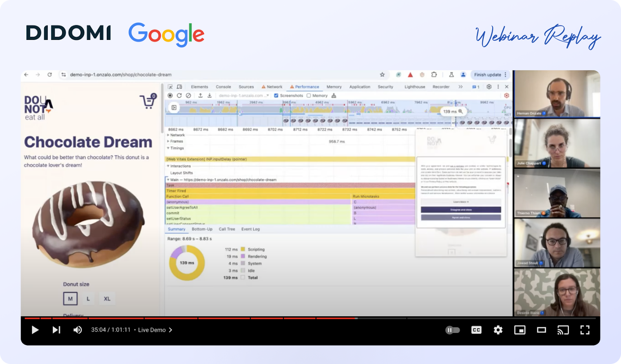Open the Summary tab
Image resolution: width=621 pixels, height=364 pixels.
(x=177, y=229)
